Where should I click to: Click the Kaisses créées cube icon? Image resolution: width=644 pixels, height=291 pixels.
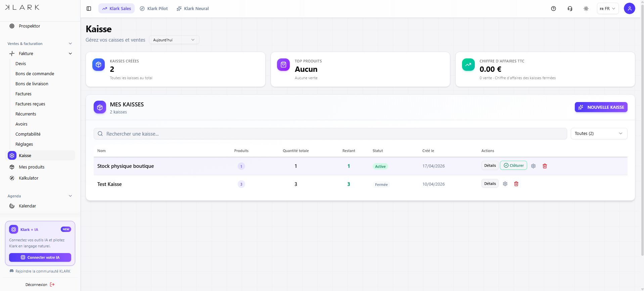(x=98, y=65)
